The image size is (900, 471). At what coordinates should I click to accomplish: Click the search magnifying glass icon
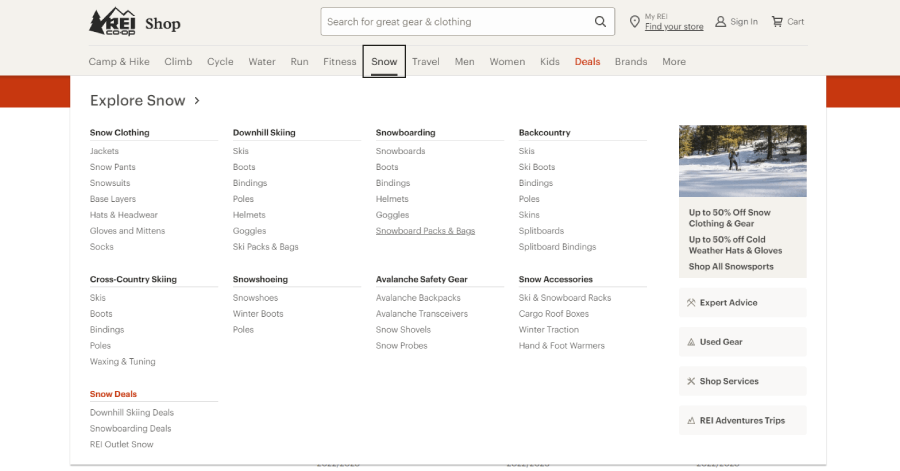pyautogui.click(x=600, y=22)
